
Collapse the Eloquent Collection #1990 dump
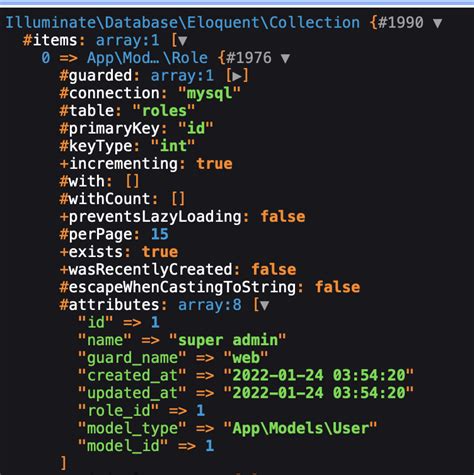pyautogui.click(x=437, y=23)
